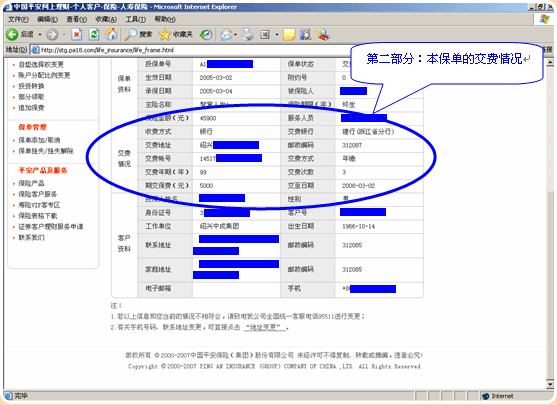Click the 99 交费年期 value
557x405 pixels.
[203, 172]
